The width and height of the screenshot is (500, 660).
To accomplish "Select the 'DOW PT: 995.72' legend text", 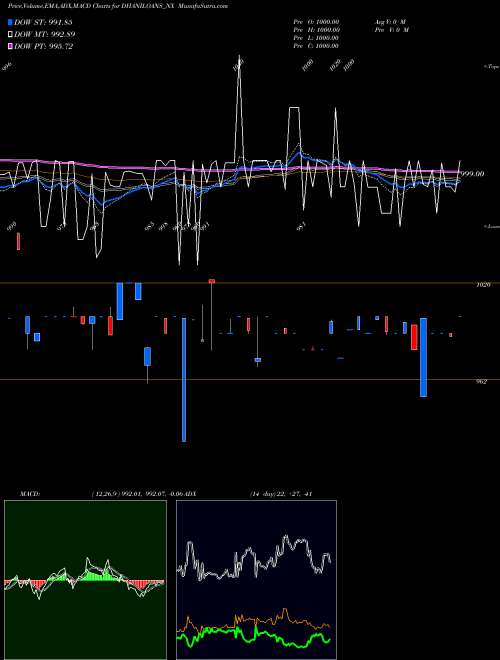I will click(44, 46).
